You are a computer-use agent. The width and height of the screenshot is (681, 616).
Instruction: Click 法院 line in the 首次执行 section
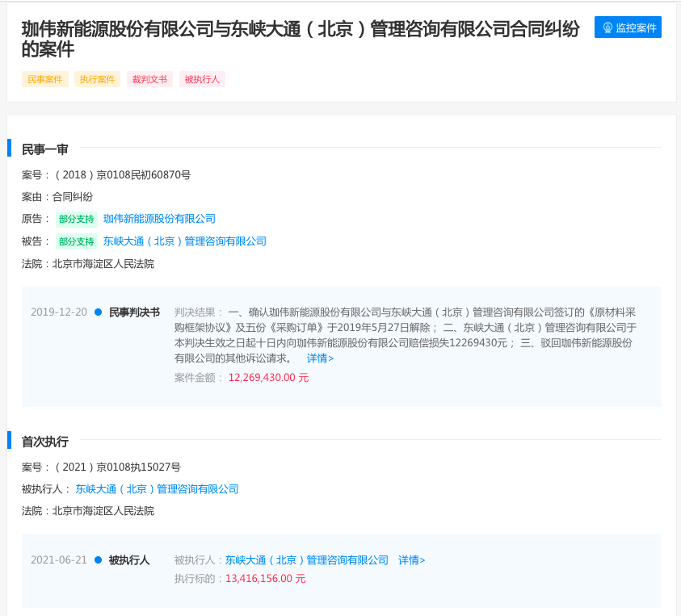(x=88, y=511)
